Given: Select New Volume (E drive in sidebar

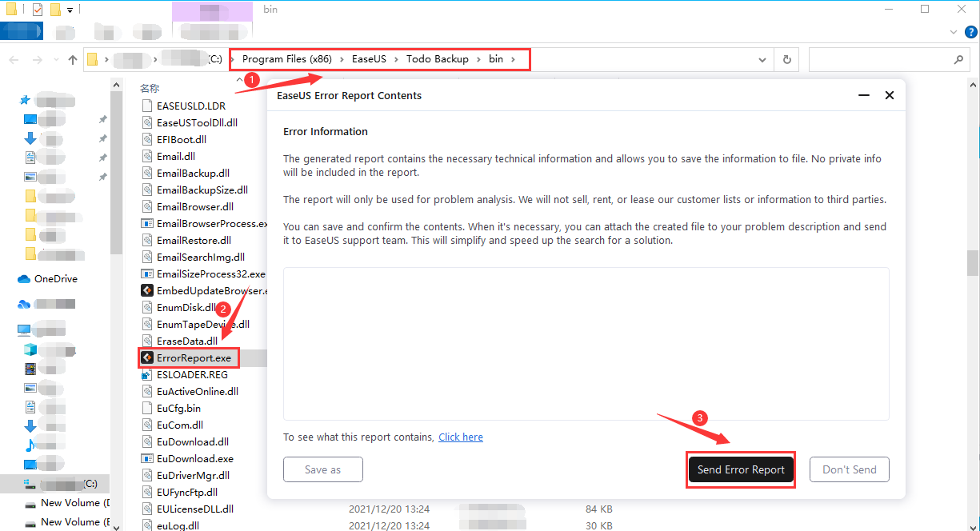Looking at the screenshot, I should click(68, 522).
